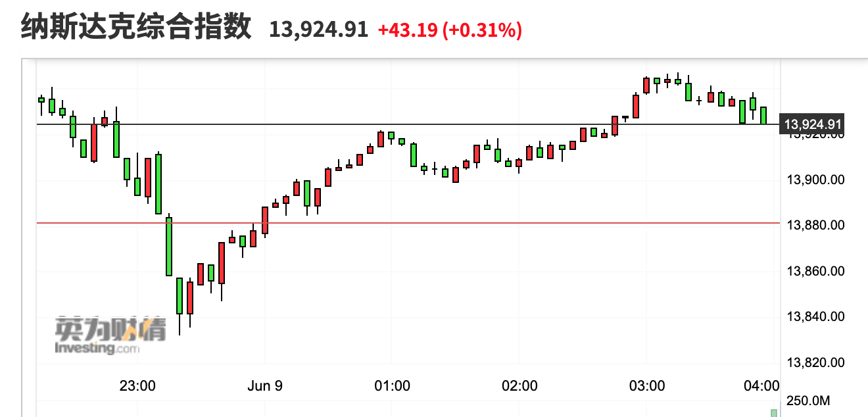Screen dimensions: 868x417
Task: Select the 13,860.00 price axis label
Action: (815, 271)
